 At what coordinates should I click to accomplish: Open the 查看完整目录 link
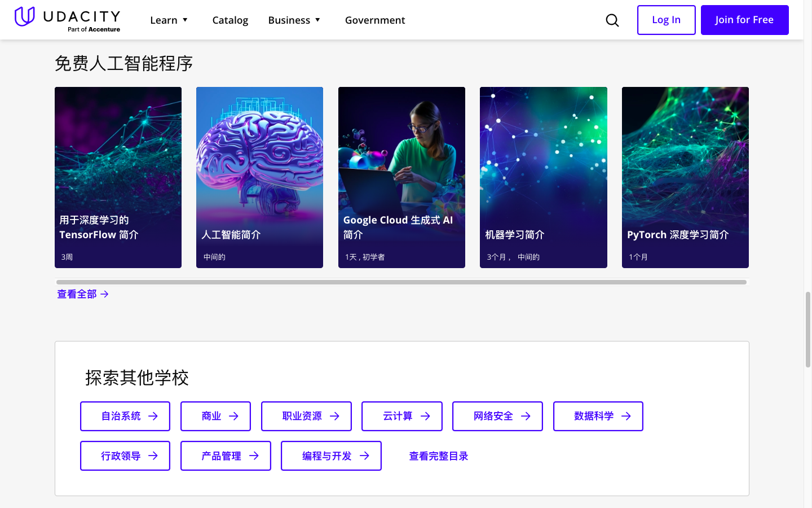(439, 456)
